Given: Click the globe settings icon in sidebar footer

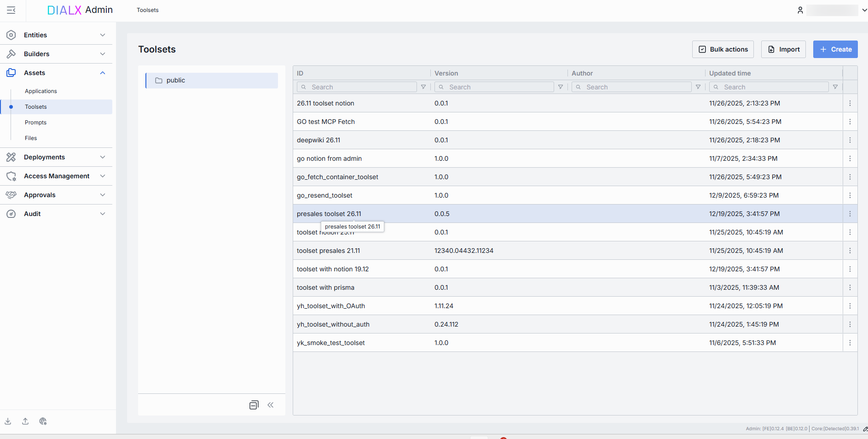Looking at the screenshot, I should point(43,421).
